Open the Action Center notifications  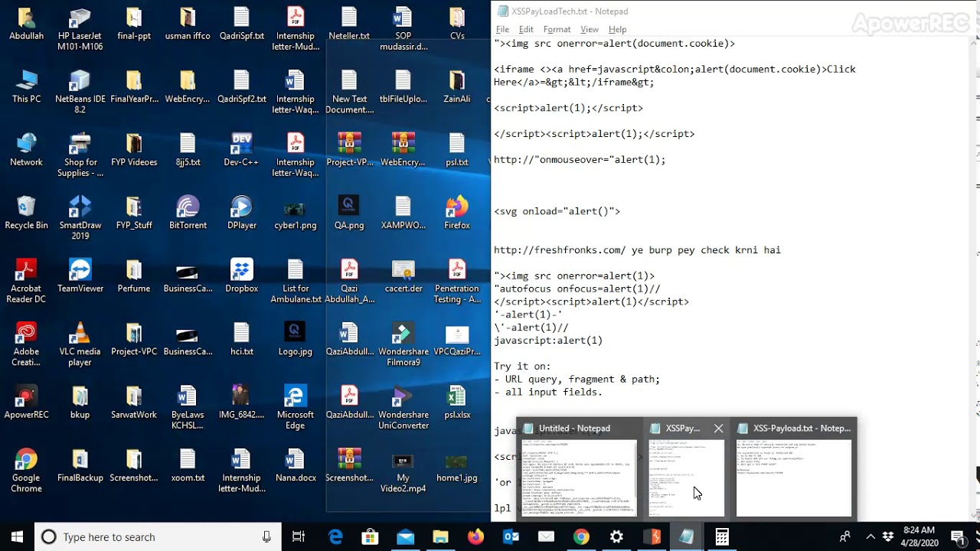(x=958, y=537)
